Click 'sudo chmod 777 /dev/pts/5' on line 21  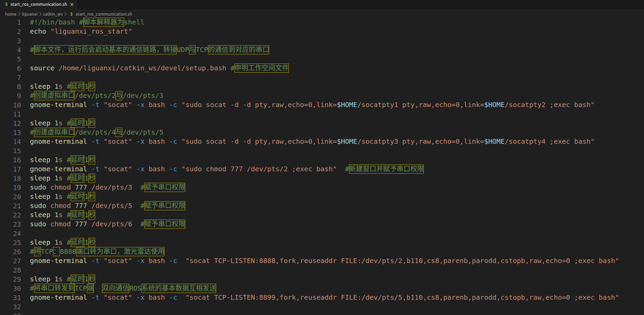click(x=81, y=206)
